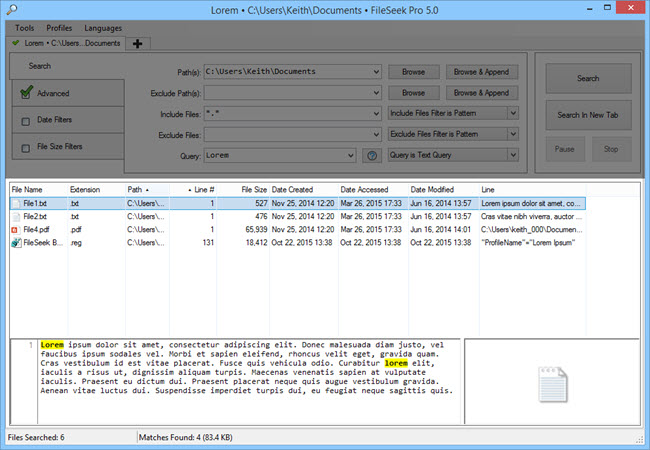Expand the Include Files dropdown

pos(376,114)
